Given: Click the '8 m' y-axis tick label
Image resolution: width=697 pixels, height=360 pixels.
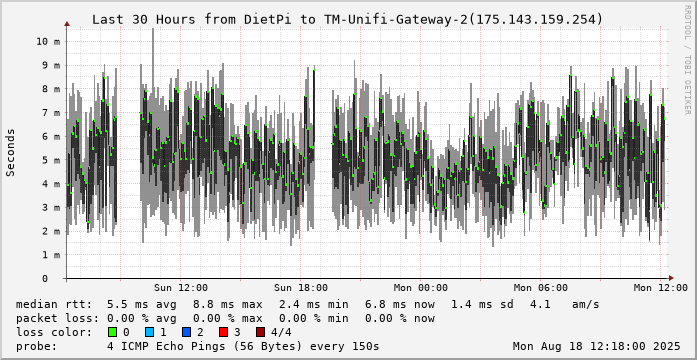Looking at the screenshot, I should 51,89.
